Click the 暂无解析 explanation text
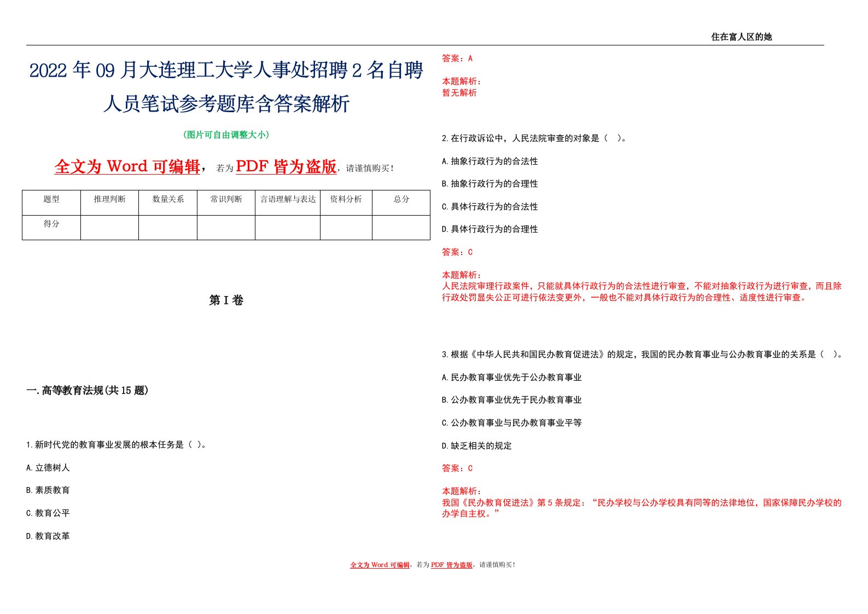This screenshot has width=868, height=614. pyautogui.click(x=459, y=93)
